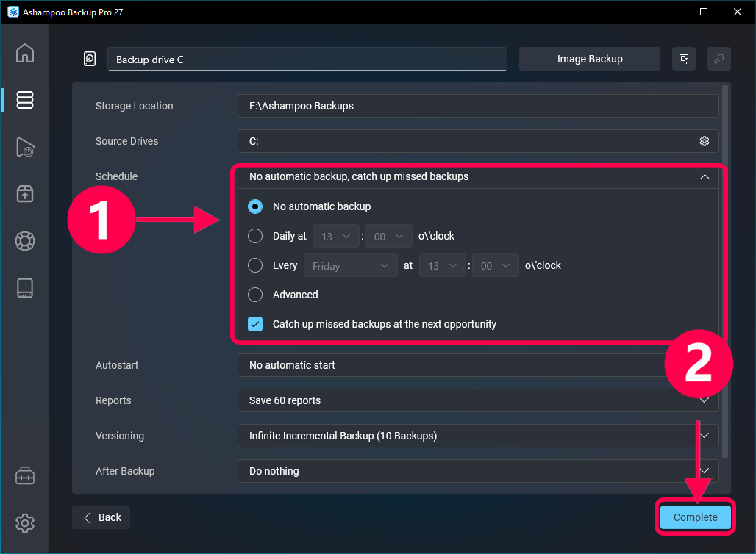The width and height of the screenshot is (756, 554).
Task: Expand the Autostart dropdown
Action: tap(478, 365)
